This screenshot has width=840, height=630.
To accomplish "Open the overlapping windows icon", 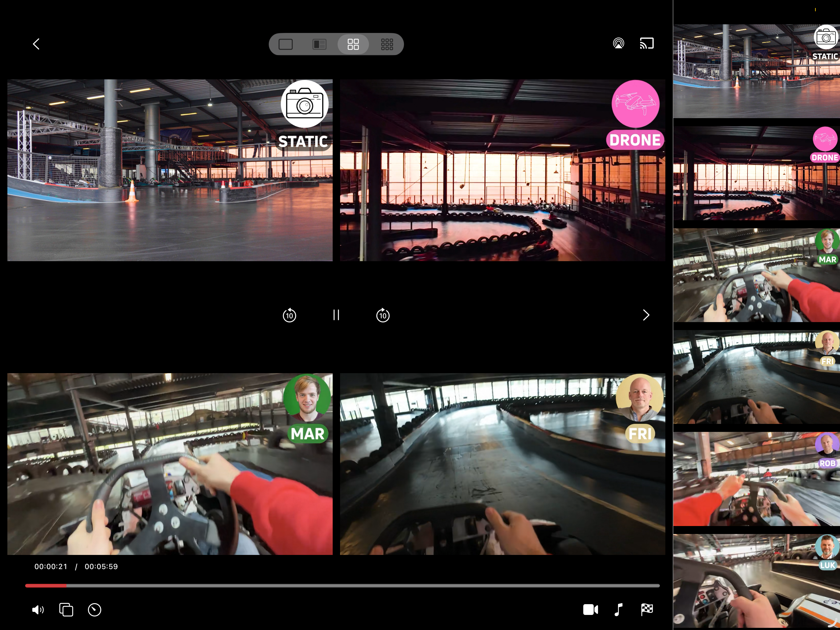I will pyautogui.click(x=66, y=609).
